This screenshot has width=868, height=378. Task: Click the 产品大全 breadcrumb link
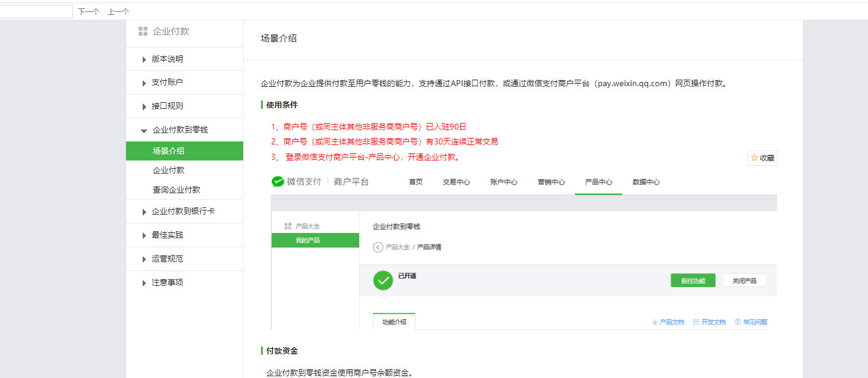click(398, 247)
